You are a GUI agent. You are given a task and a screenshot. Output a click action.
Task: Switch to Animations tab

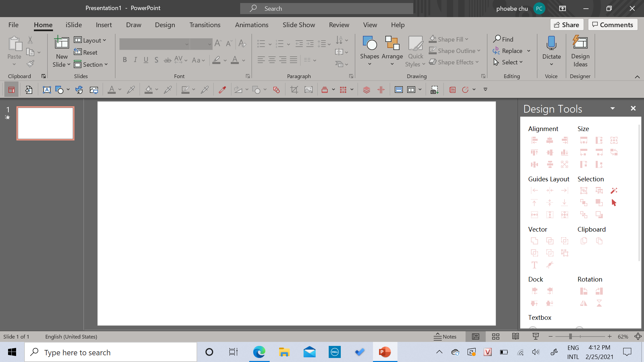(x=252, y=25)
